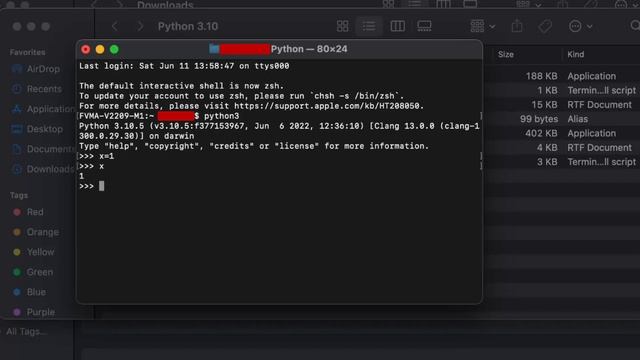
Task: Click the '>>> x=1' line in Terminal
Action: coord(97,156)
